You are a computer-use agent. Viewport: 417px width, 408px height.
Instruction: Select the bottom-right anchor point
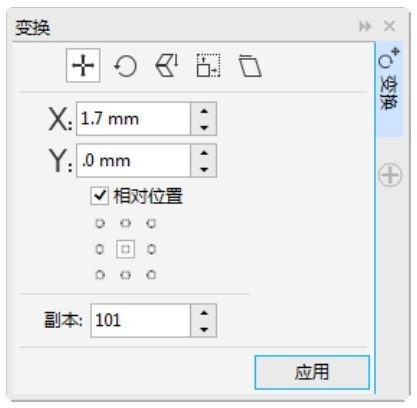tap(151, 275)
